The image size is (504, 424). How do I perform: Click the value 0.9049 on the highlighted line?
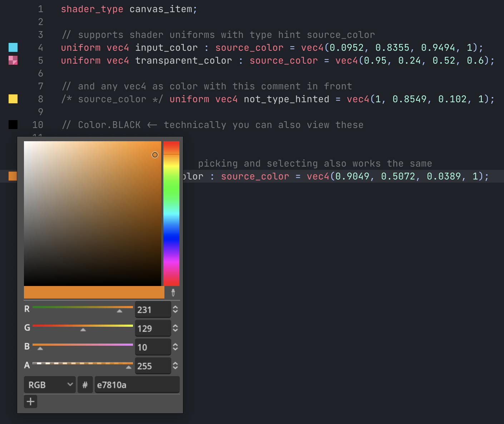tap(352, 176)
